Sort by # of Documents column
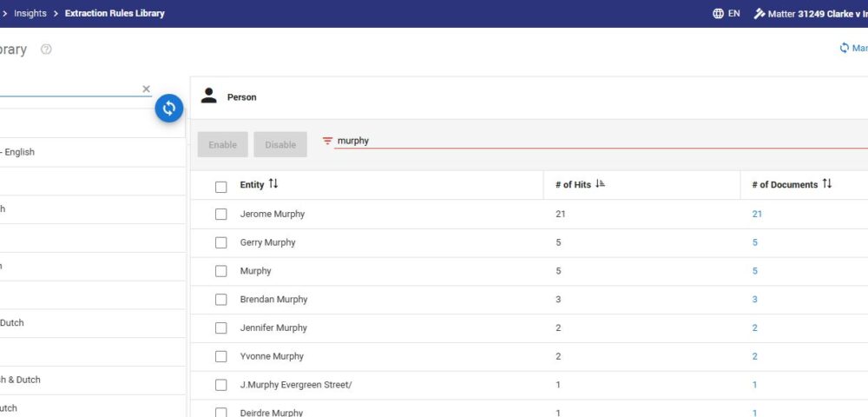The width and height of the screenshot is (868, 417). [827, 184]
